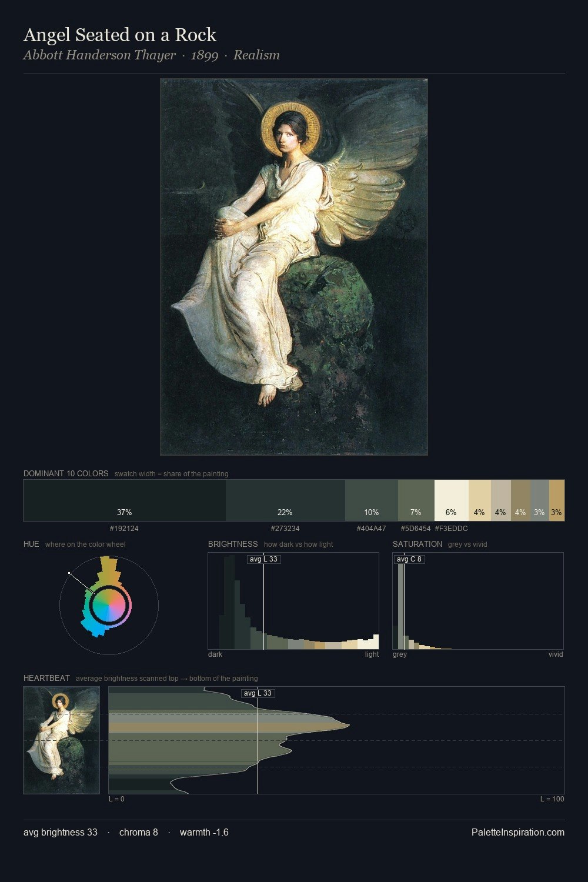
Task: Click the hue color wheel center
Action: 109,605
